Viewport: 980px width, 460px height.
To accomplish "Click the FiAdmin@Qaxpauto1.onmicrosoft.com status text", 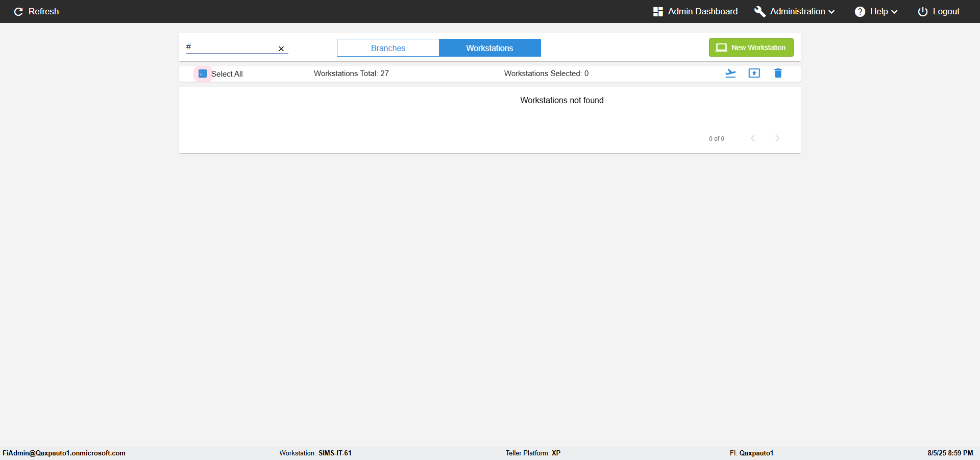I will pyautogui.click(x=64, y=453).
